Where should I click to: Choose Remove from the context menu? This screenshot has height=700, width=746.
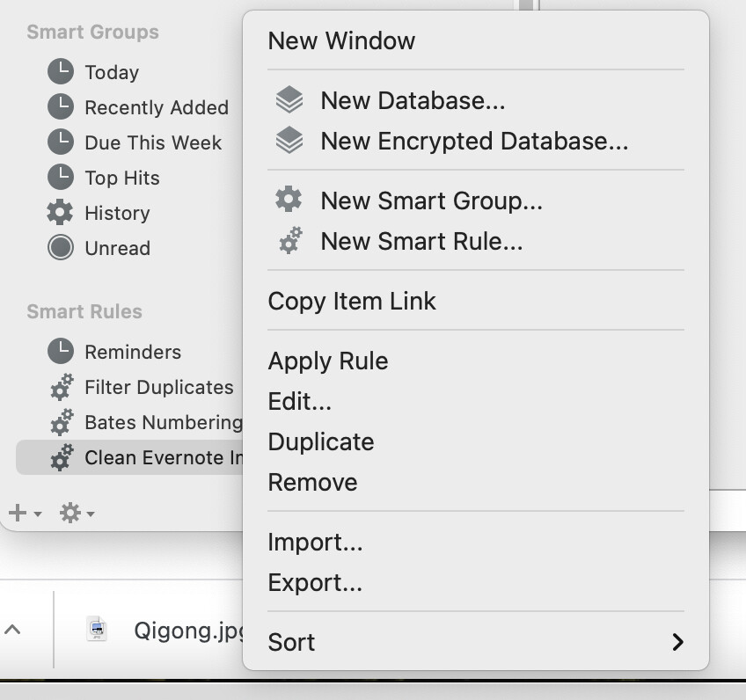point(312,482)
